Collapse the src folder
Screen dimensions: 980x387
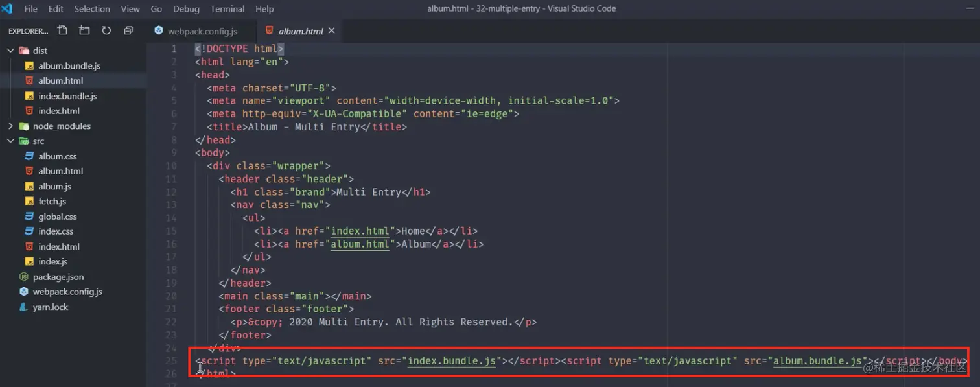tap(10, 141)
